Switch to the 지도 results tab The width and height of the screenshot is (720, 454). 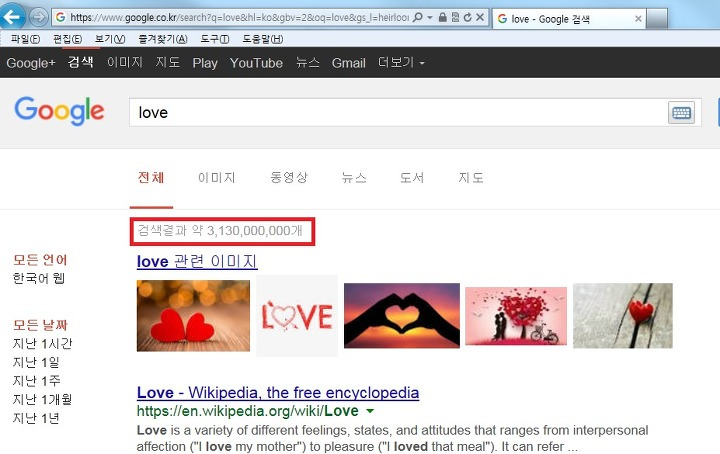[x=471, y=178]
